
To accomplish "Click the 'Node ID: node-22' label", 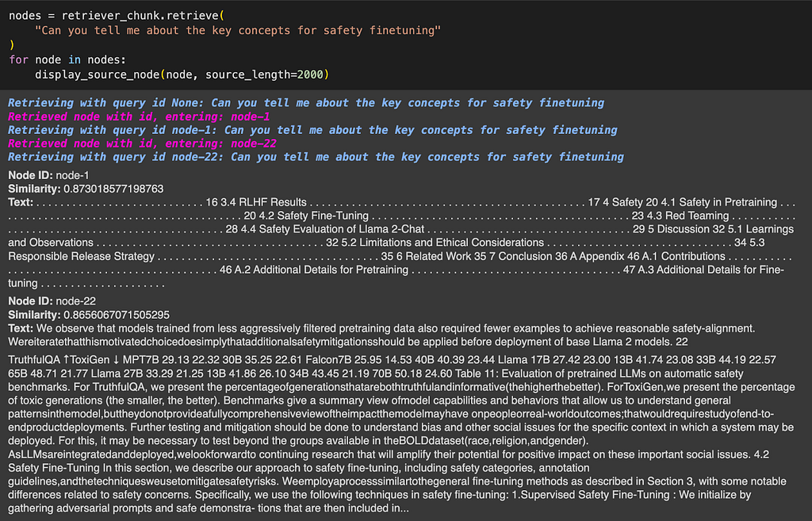I will pos(52,301).
